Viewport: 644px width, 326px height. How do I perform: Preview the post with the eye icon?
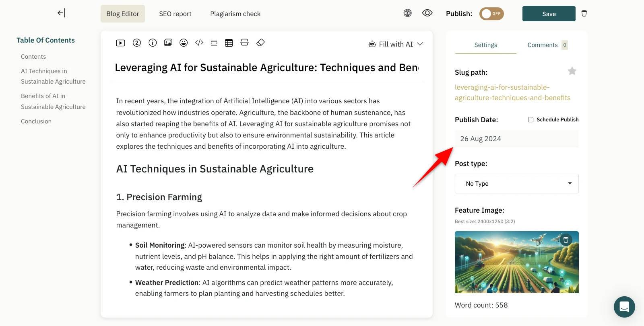pos(427,13)
